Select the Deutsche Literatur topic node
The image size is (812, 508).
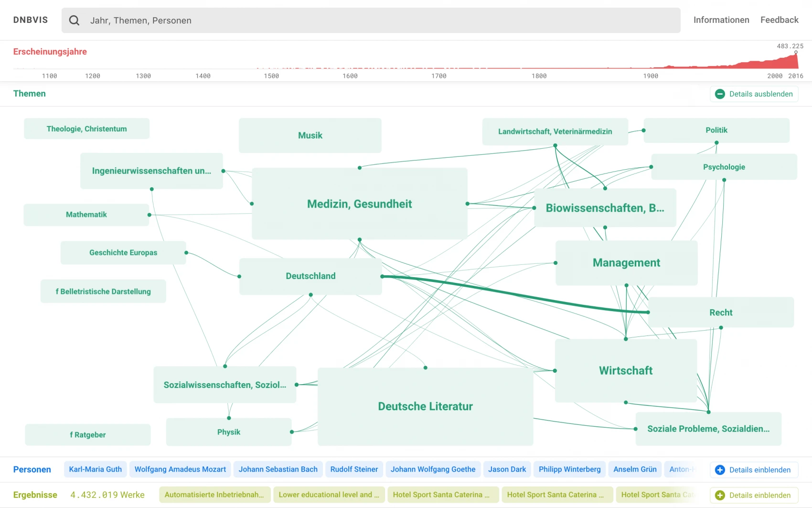425,406
